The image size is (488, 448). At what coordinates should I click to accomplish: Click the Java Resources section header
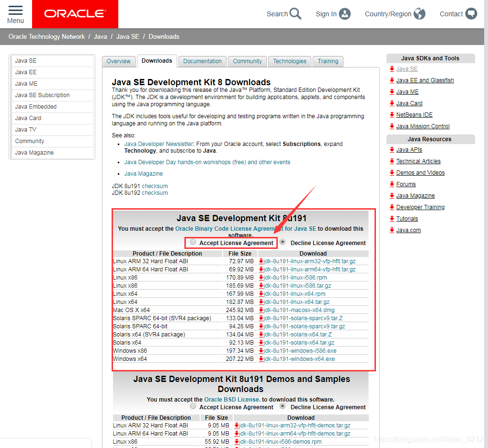click(x=431, y=139)
